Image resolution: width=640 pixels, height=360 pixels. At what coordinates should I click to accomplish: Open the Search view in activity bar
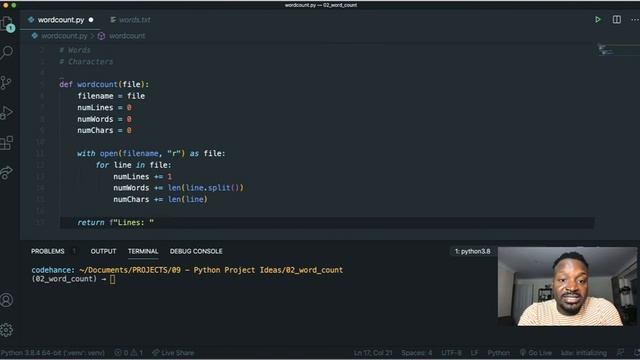[7, 53]
